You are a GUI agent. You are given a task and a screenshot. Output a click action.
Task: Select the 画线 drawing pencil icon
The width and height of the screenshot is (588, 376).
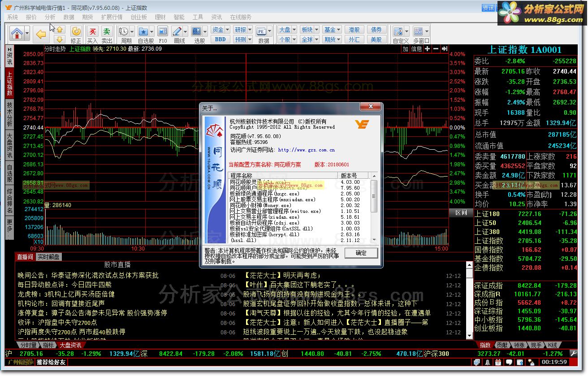[x=177, y=31]
